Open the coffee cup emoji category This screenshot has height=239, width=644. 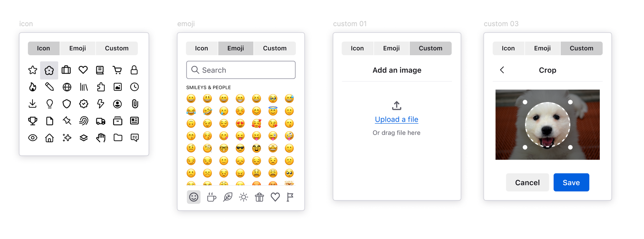[211, 197]
